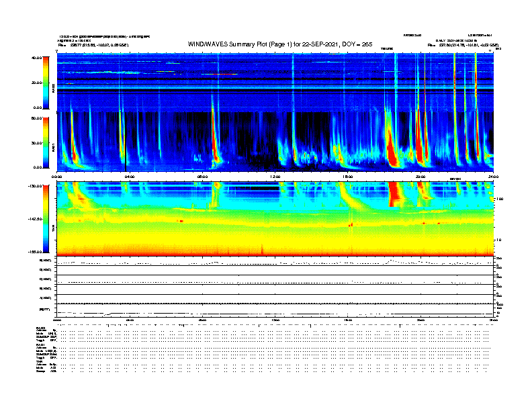
Task: Click 04:00 tick under RAD1 spectrogram
Action: [130, 177]
